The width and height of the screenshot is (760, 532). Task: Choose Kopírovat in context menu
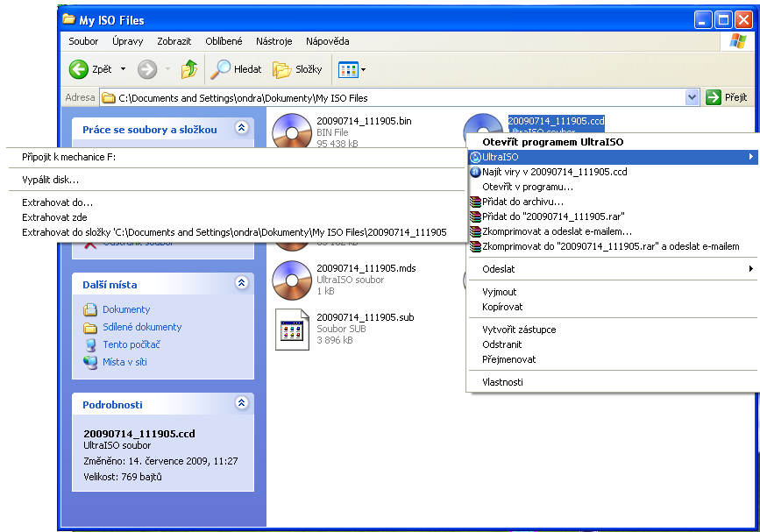[613, 307]
